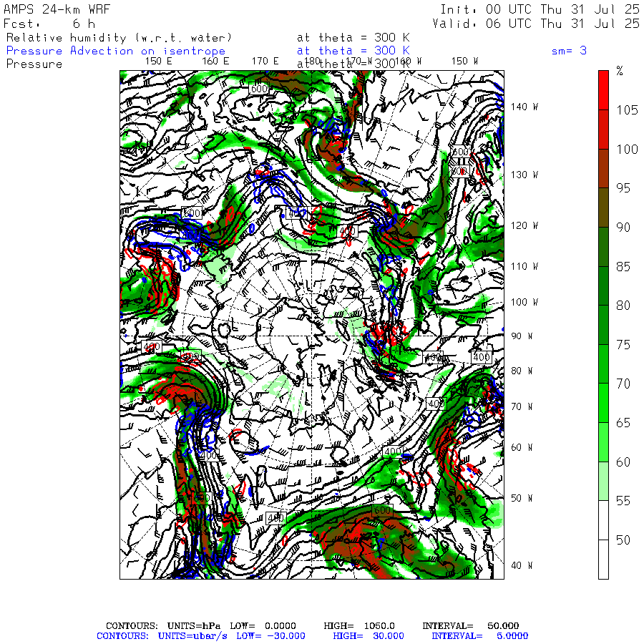Viewport: 644px width, 644px height.
Task: Click the '120 W' longitude label
Action: (x=524, y=225)
